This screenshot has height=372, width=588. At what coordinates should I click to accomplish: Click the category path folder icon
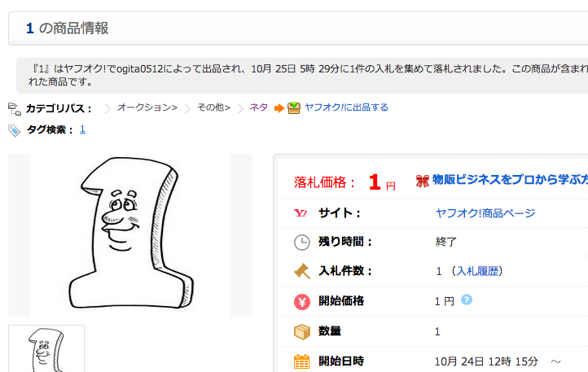point(15,109)
